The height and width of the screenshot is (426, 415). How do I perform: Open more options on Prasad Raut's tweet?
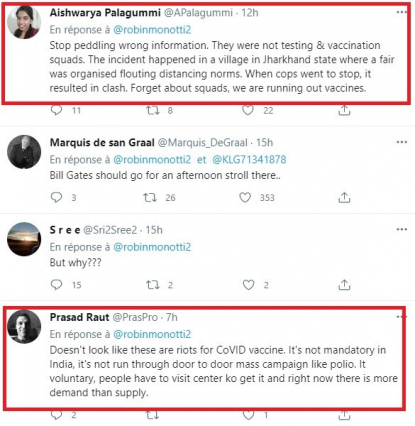[402, 317]
